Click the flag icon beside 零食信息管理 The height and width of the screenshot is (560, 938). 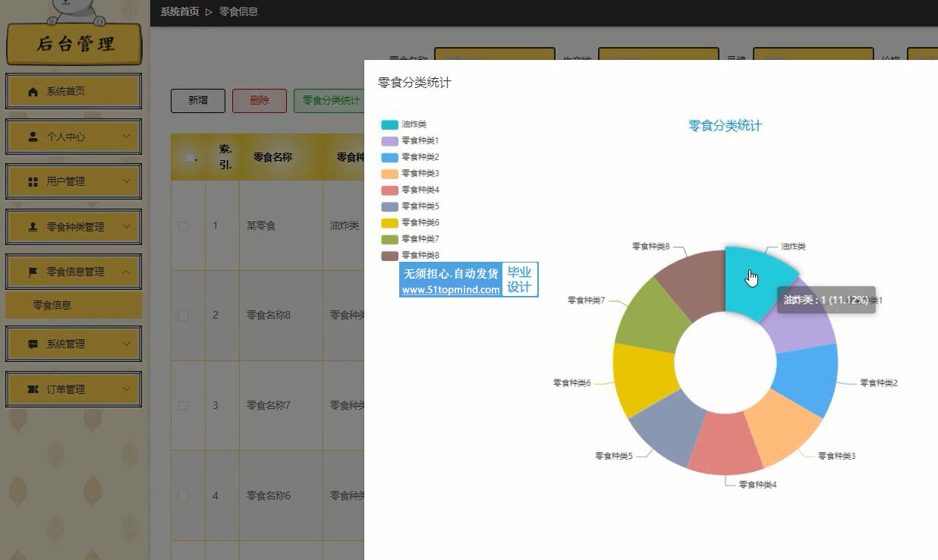coord(33,272)
